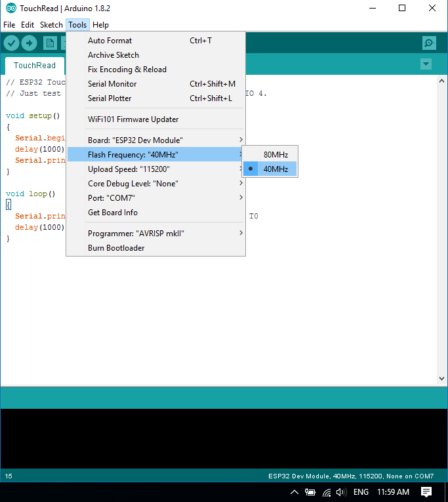
Task: Click the black console output area
Action: pyautogui.click(x=224, y=438)
